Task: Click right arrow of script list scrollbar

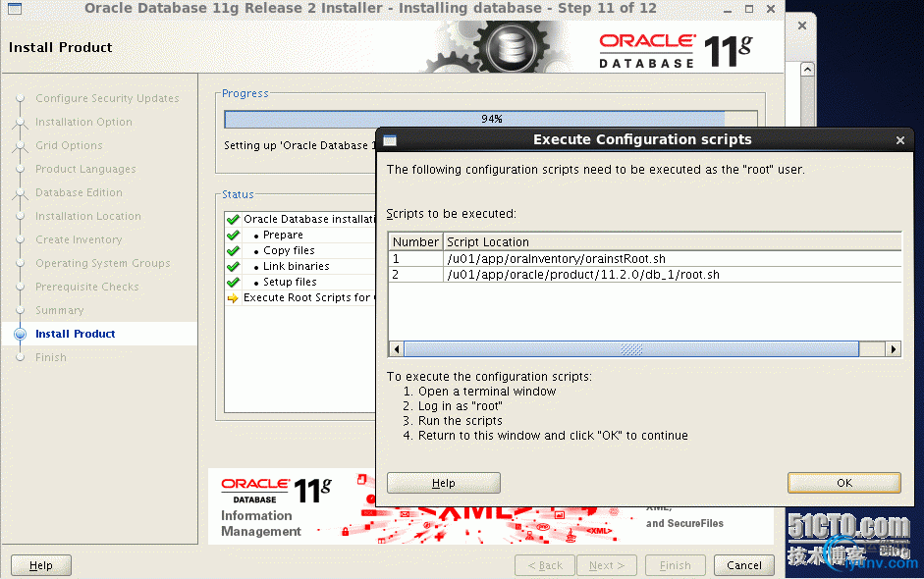Action: click(894, 349)
